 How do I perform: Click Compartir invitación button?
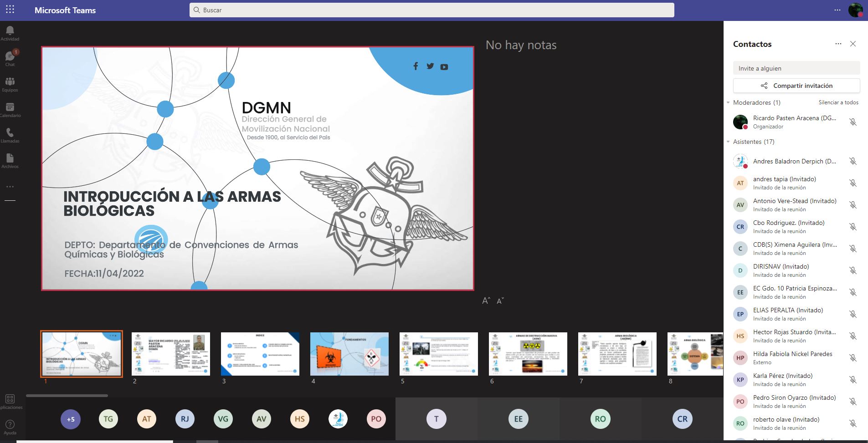796,86
